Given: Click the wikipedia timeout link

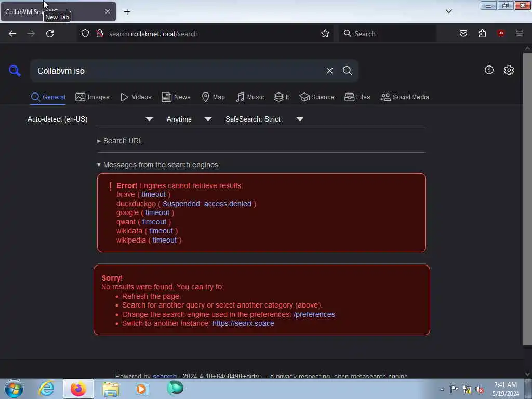Looking at the screenshot, I should coord(165,240).
